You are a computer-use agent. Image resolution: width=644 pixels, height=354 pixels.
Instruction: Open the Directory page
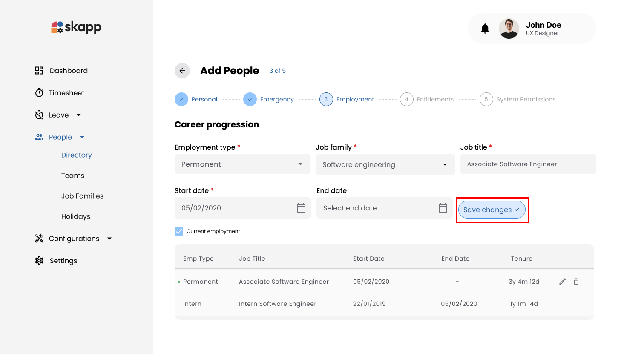tap(76, 155)
